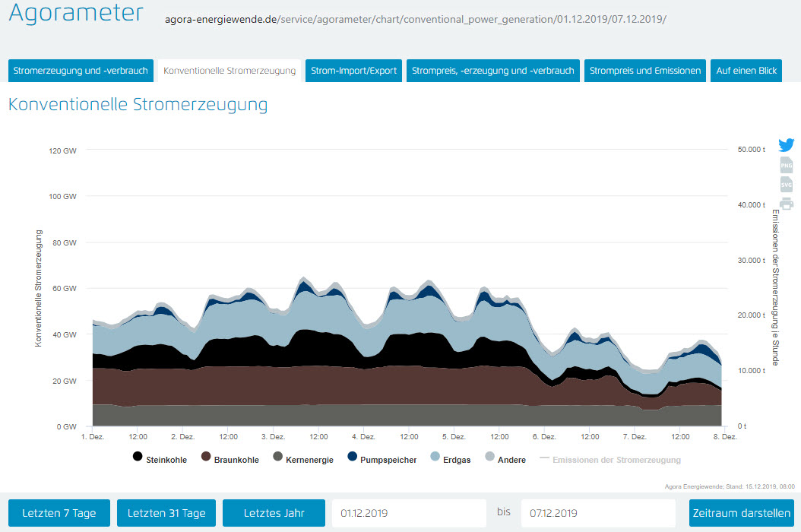Select Strompreis und Emissionen tab

click(644, 71)
